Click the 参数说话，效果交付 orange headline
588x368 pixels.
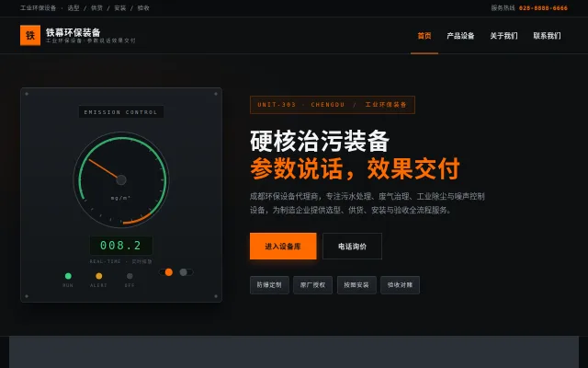355,169
